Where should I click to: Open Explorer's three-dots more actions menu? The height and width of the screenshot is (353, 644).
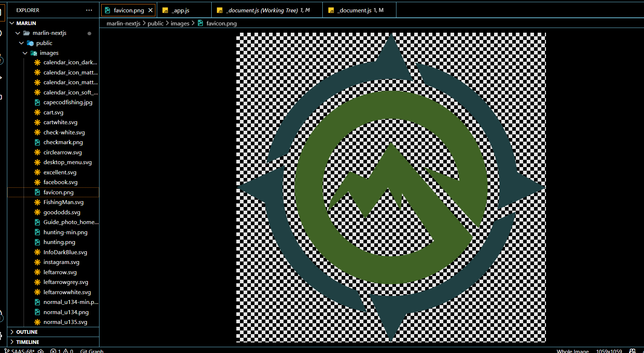pos(89,10)
